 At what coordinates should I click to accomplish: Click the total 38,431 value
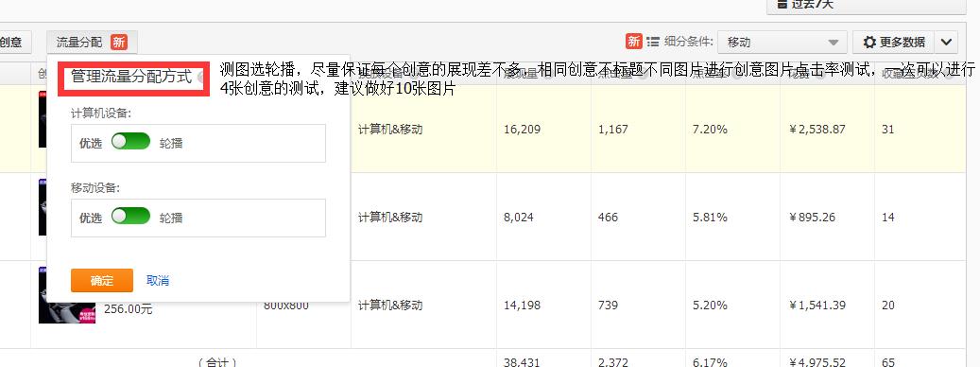[x=522, y=362]
